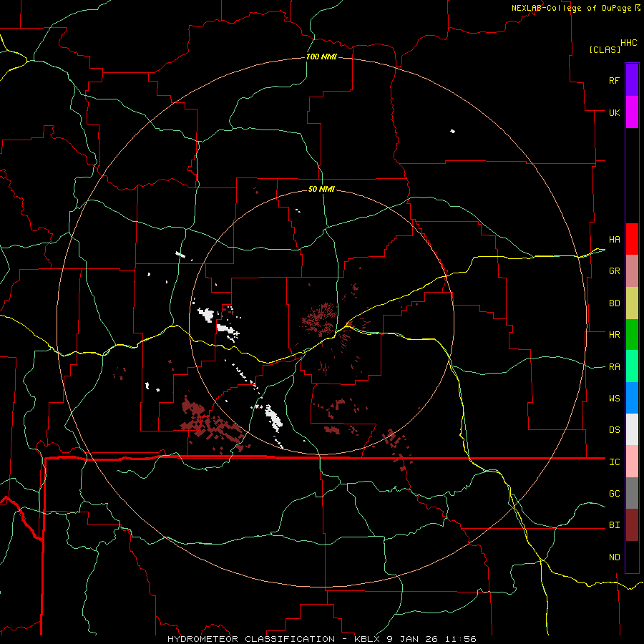Select the GR pinkish legend swatch
Screen dimensions: 644x644
632,271
